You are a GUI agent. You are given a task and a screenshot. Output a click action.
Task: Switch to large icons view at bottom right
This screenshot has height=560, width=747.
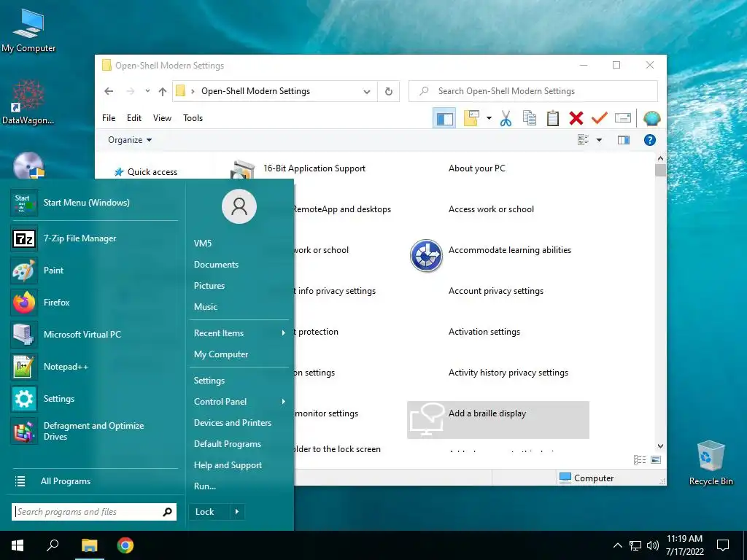(x=656, y=459)
